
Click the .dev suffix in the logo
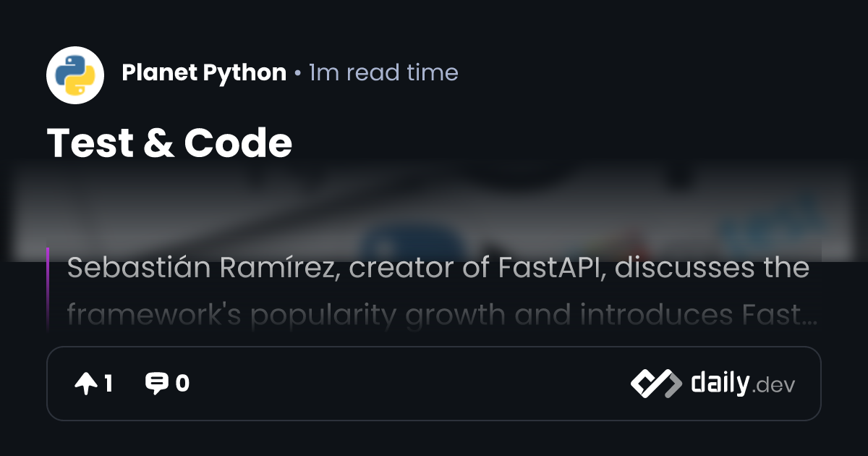click(x=774, y=386)
